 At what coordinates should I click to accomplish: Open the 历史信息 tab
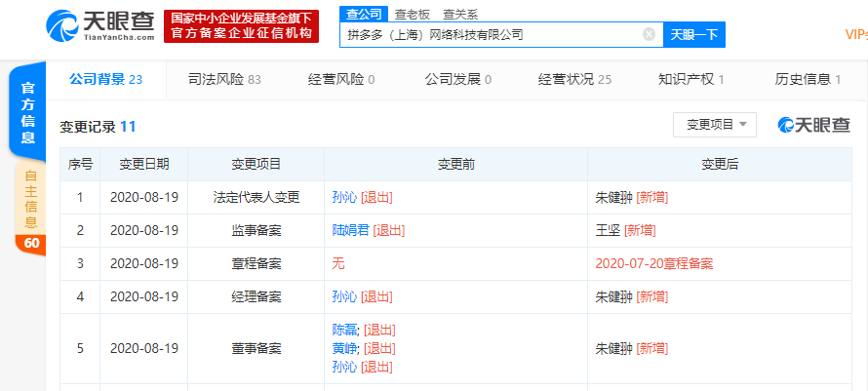(x=808, y=79)
